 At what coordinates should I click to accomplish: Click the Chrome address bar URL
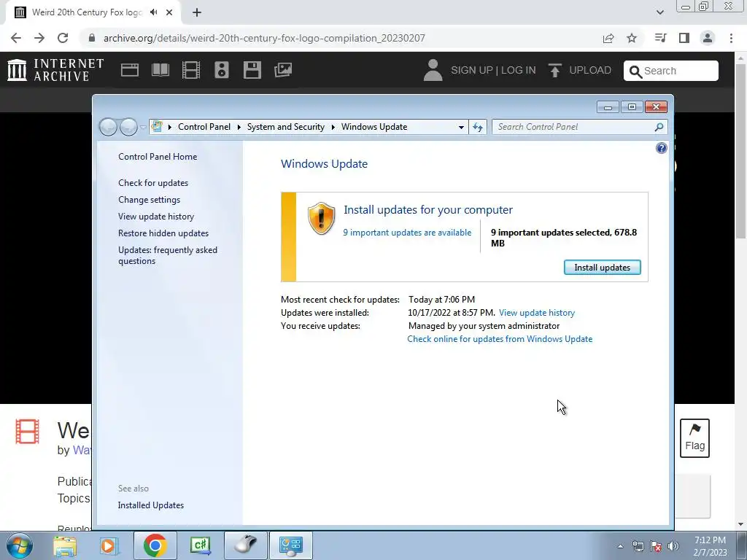coord(264,38)
